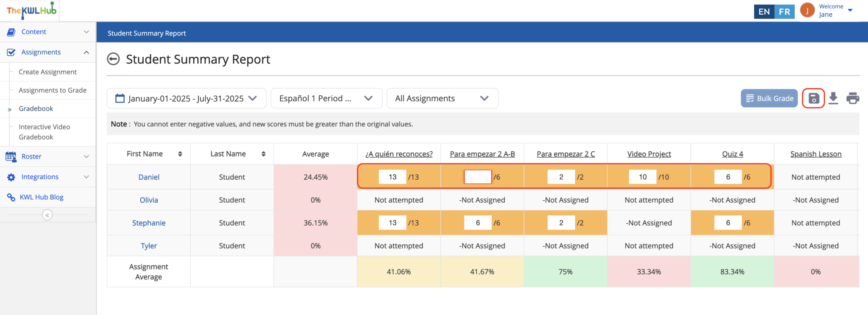868x315 pixels.
Task: Open the All Assignments filter dropdown
Action: [x=442, y=98]
